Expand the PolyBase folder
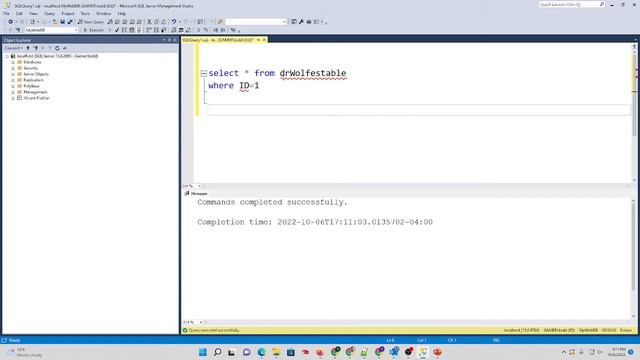 (x=13, y=86)
